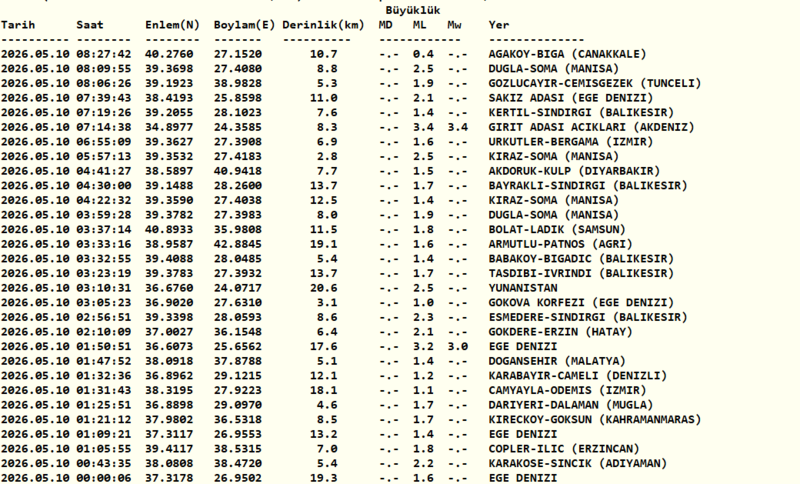This screenshot has height=484, width=800.
Task: Click 'AGAKOY-BIGA (CANAKKALE)' location text
Action: pyautogui.click(x=567, y=54)
